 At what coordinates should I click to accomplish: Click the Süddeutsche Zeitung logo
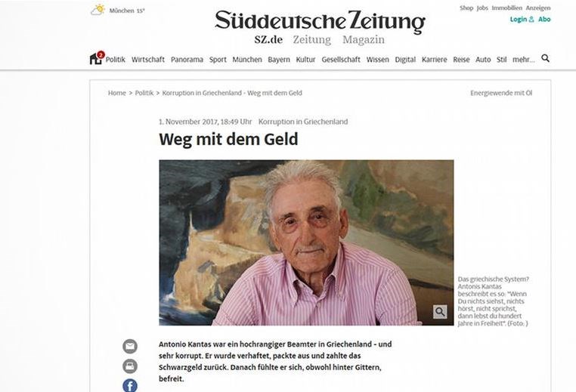coord(320,20)
